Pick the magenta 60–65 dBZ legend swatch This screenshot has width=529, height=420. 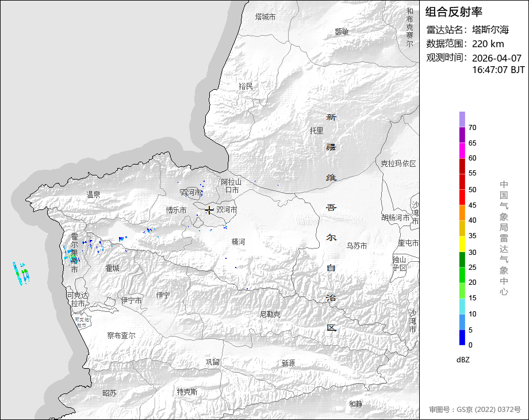[x=462, y=150]
